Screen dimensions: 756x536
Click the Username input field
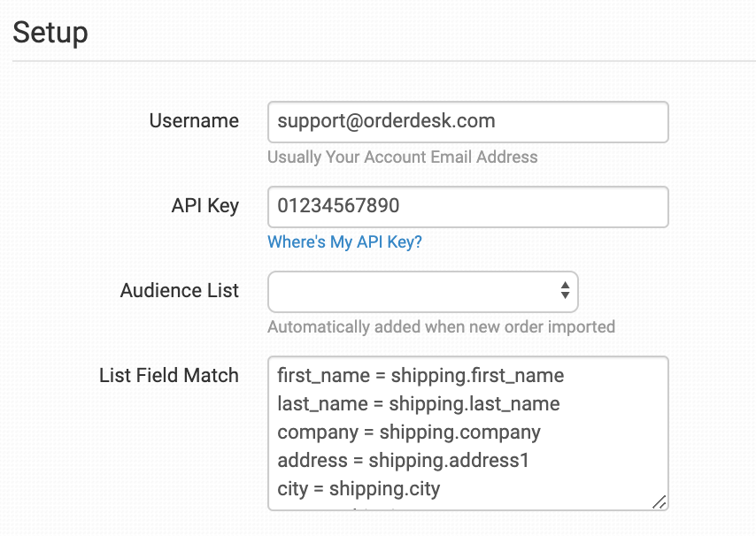(x=467, y=122)
